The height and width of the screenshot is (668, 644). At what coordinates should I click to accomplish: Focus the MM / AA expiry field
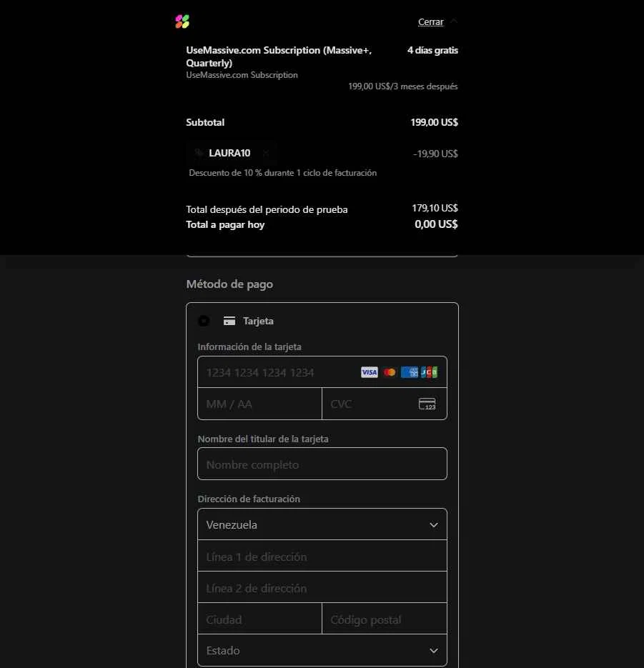259,404
